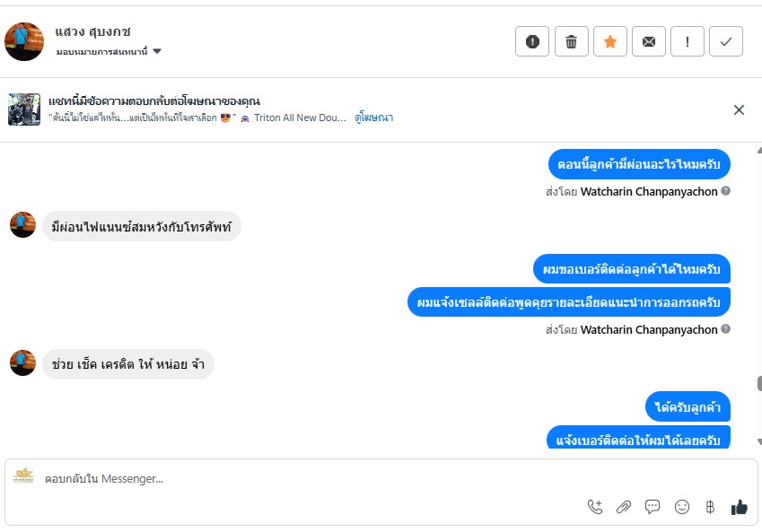Open saved replies speech bubble icon
762x532 pixels.
[653, 507]
